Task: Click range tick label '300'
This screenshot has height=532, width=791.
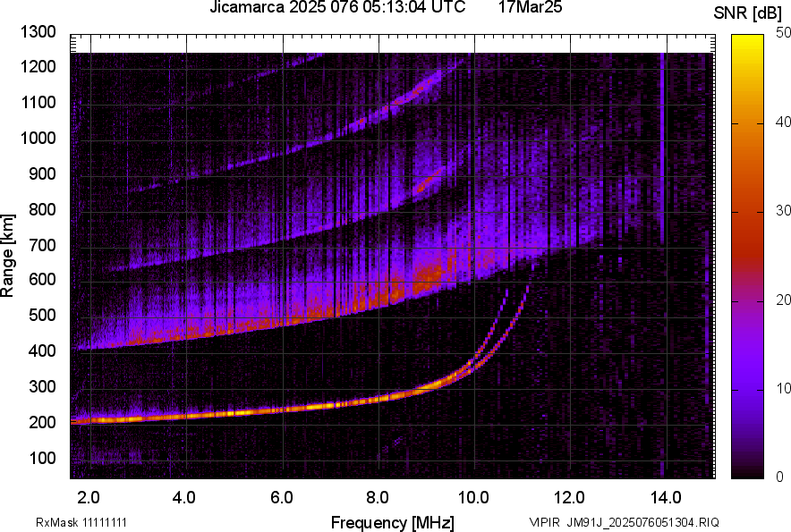Action: tap(42, 386)
